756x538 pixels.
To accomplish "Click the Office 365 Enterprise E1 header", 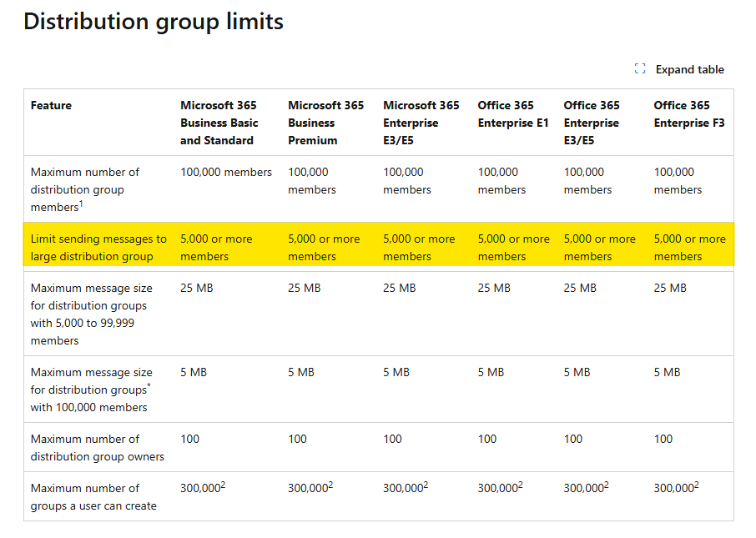I will point(513,113).
